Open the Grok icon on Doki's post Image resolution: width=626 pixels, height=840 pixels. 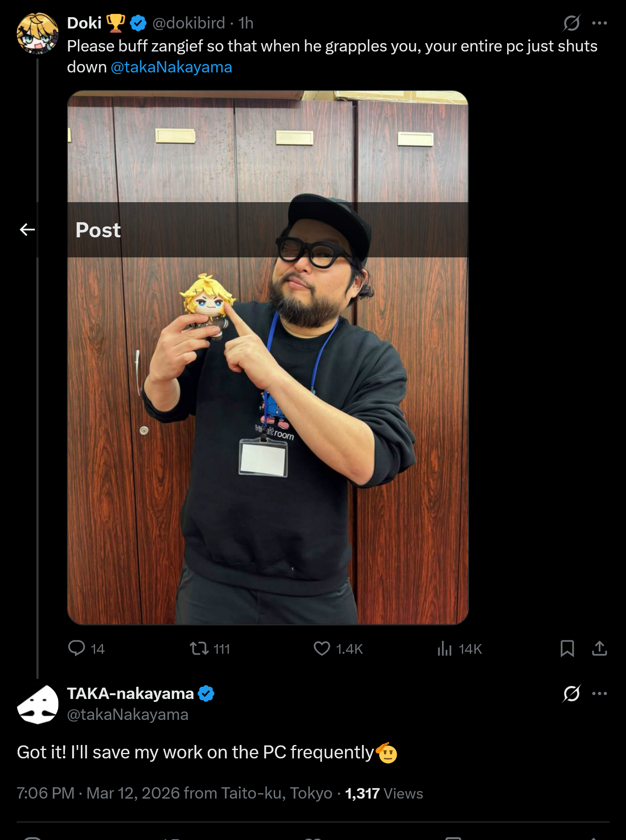571,23
